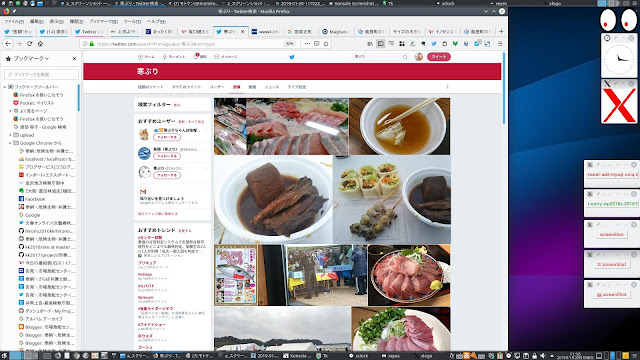The height and width of the screenshot is (360, 640).
Task: Click the xeyes window eyes
Action: pos(618,20)
